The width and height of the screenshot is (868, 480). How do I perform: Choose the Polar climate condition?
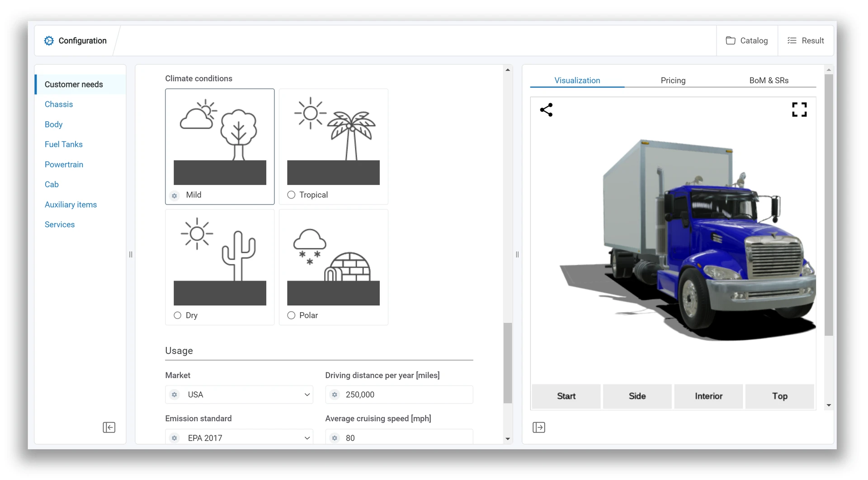(291, 315)
